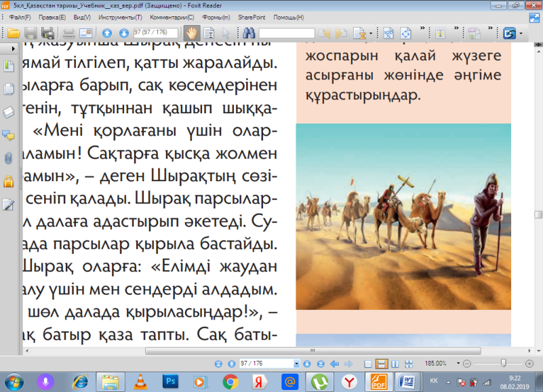Select the Typewriter T tool
Screen dimensions: 543x392
[x=440, y=33]
